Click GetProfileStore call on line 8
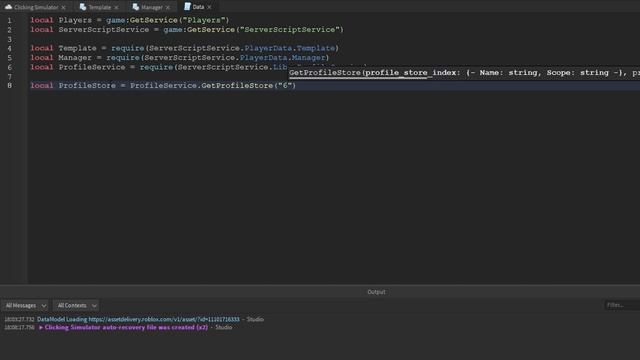640x360 pixels. [x=237, y=85]
